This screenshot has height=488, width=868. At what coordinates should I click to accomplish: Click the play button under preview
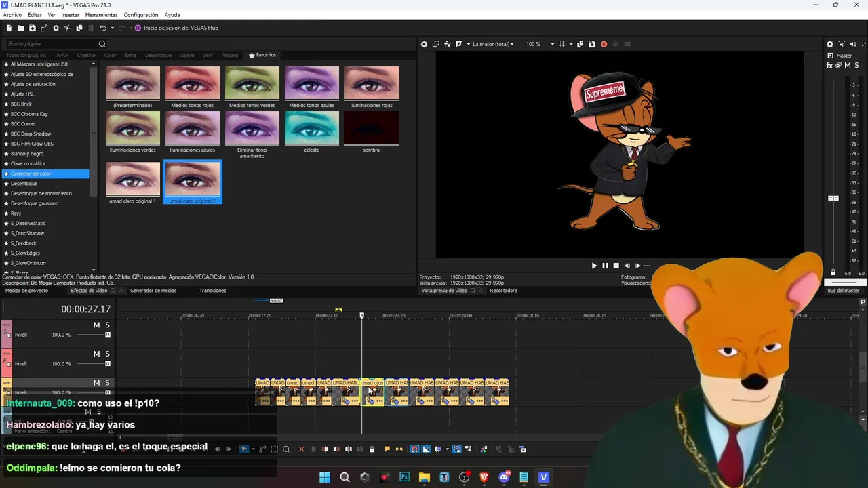coord(594,266)
